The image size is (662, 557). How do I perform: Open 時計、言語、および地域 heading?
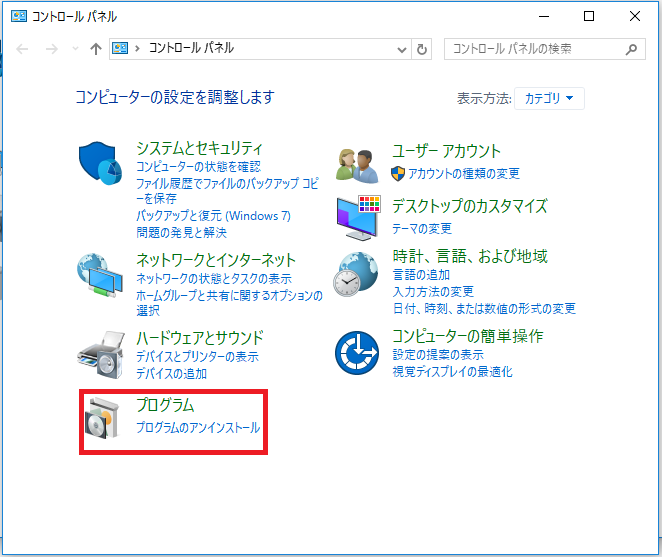coord(470,256)
